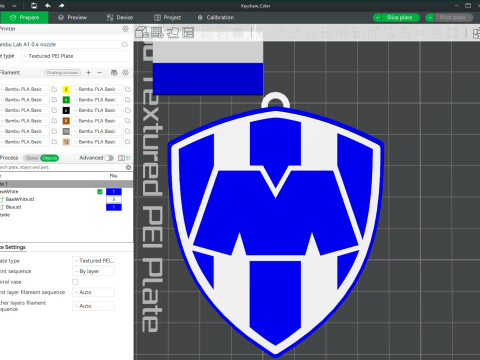Open filament 4 Bambu PLA Basic dropdown
Viewport: 480px width, 360px height.
click(x=97, y=100)
